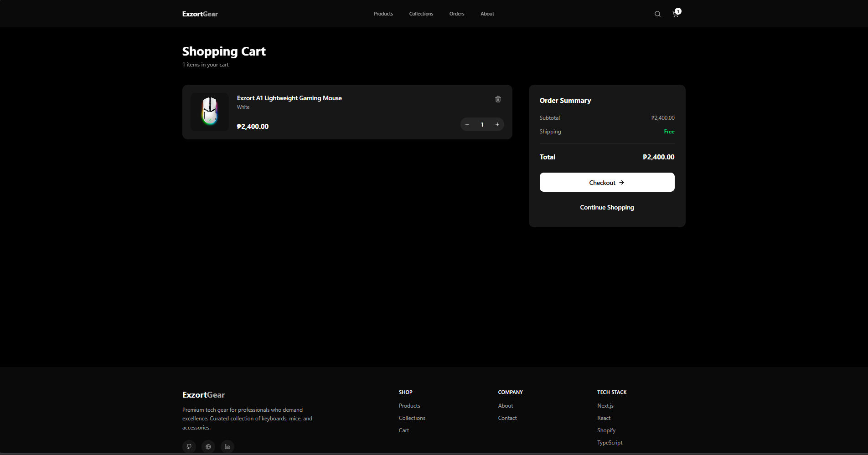Click the footer Cart link under Shop
The width and height of the screenshot is (868, 455).
[403, 430]
